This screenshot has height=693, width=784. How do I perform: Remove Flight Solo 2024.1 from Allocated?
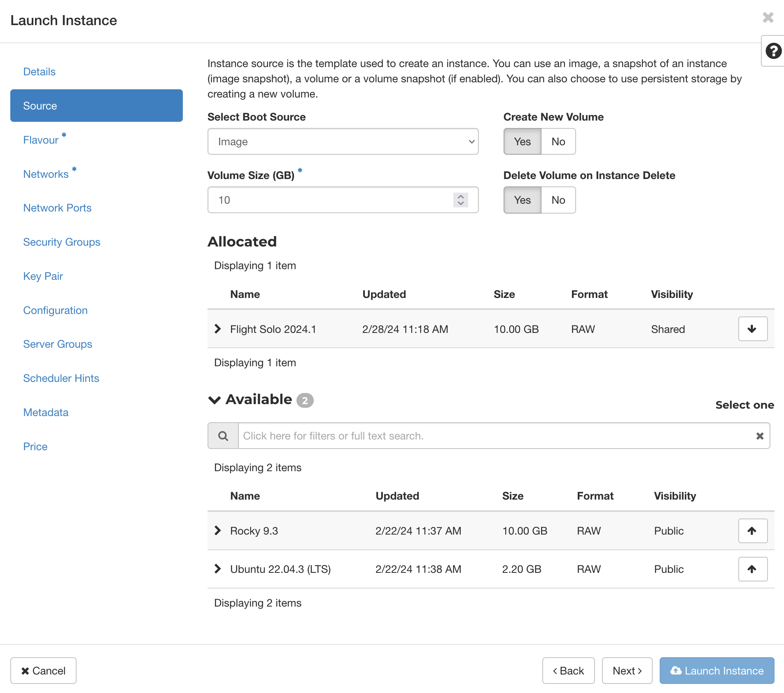[753, 329]
